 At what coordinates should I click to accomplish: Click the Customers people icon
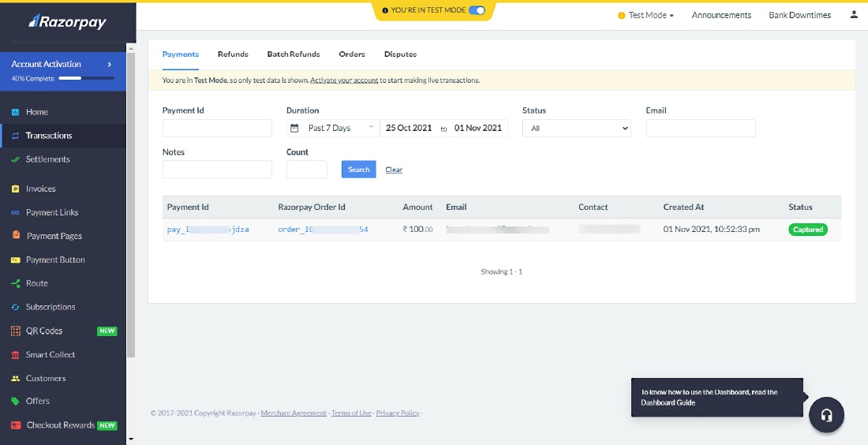click(16, 379)
